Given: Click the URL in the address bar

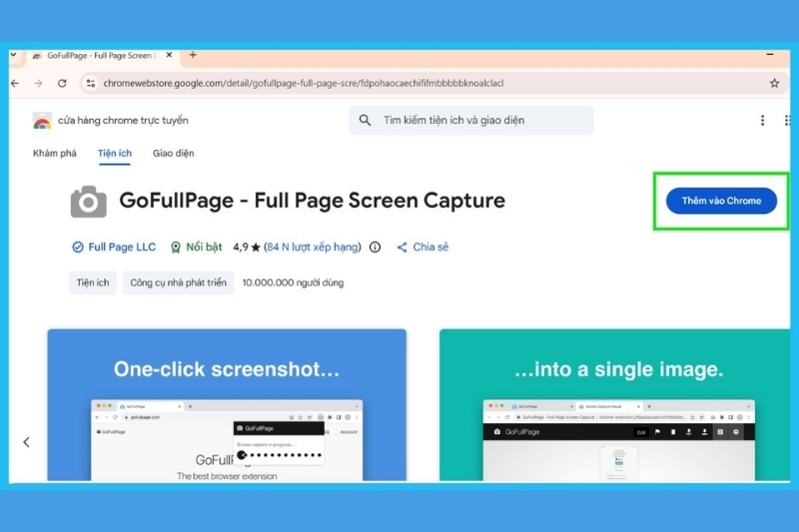Looking at the screenshot, I should pos(304,83).
